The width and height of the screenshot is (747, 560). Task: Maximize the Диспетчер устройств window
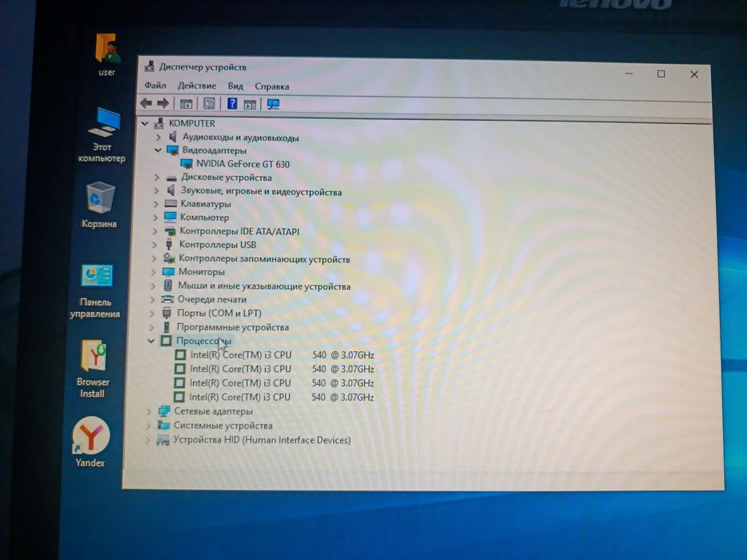click(661, 74)
